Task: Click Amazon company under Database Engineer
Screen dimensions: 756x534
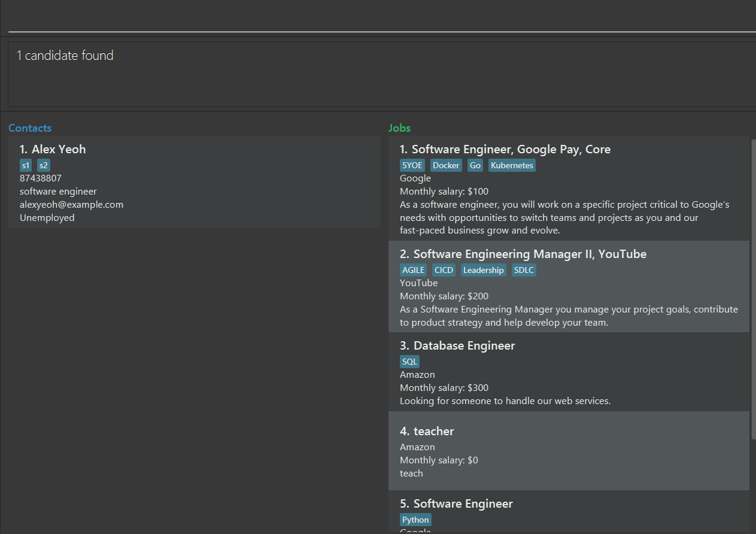Action: [x=417, y=375]
